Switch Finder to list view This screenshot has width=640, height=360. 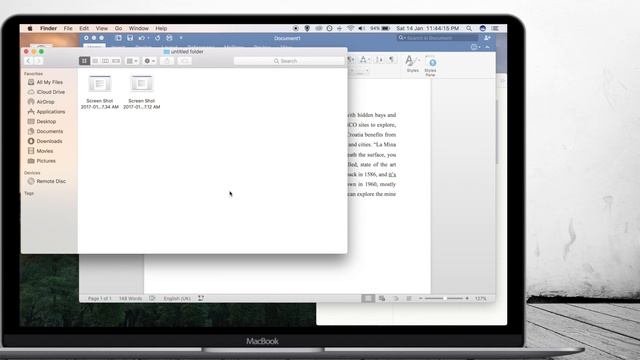[x=95, y=61]
